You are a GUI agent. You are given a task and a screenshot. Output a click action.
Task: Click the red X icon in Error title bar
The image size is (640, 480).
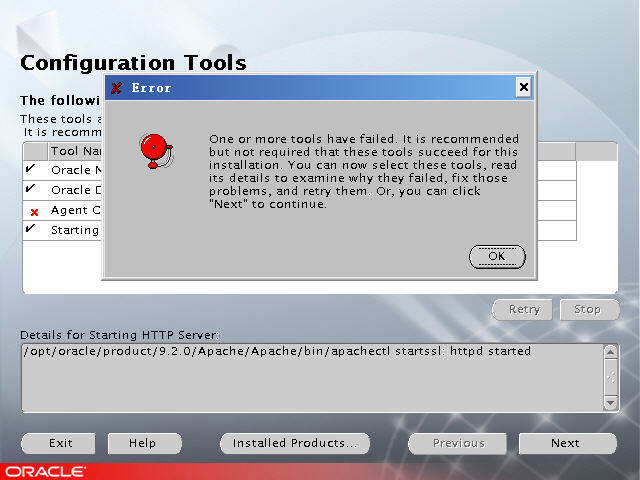116,88
